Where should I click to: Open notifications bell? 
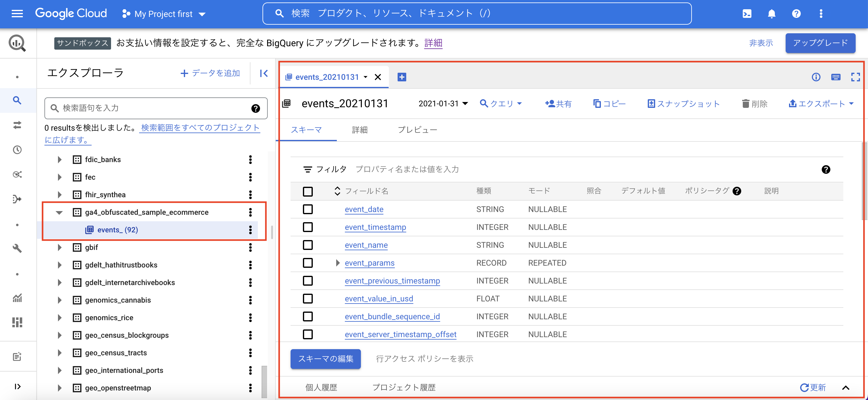772,14
